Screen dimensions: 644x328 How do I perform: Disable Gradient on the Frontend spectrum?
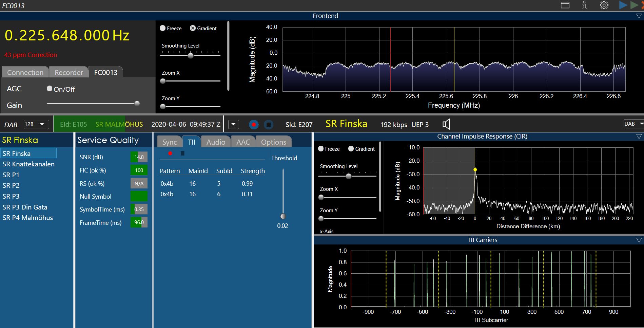(193, 28)
